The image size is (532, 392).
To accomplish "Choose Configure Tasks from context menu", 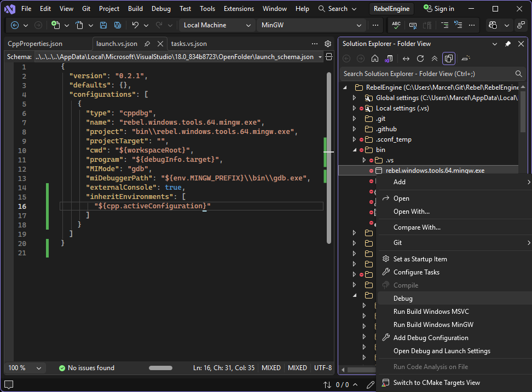I will (x=455, y=272).
